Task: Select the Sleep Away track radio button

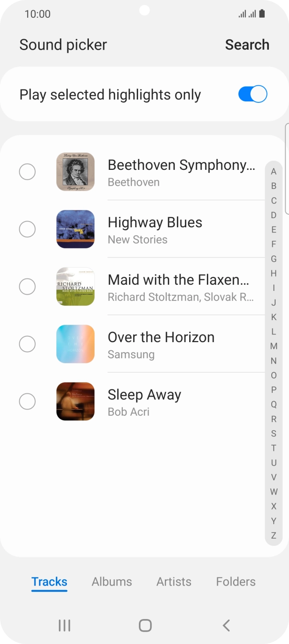Action: click(27, 401)
